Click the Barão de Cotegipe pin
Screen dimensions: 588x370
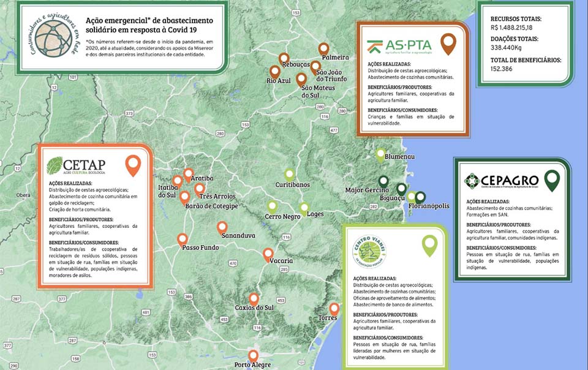[184, 198]
